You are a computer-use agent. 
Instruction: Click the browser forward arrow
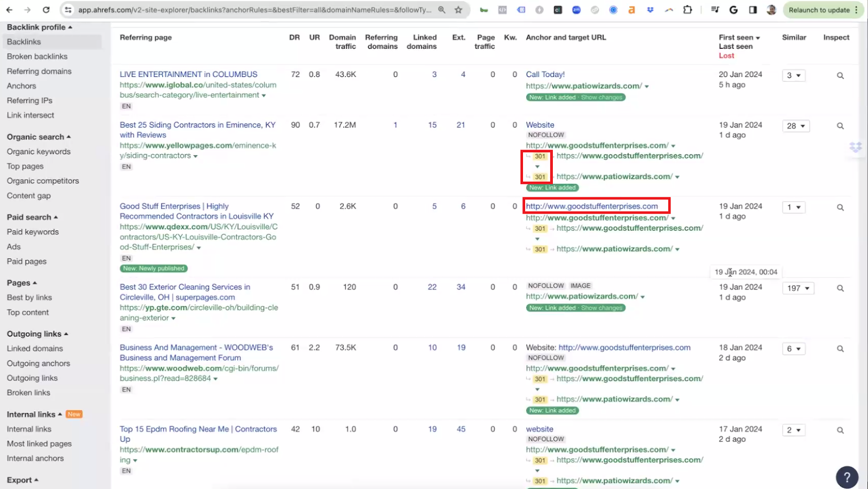(x=27, y=10)
